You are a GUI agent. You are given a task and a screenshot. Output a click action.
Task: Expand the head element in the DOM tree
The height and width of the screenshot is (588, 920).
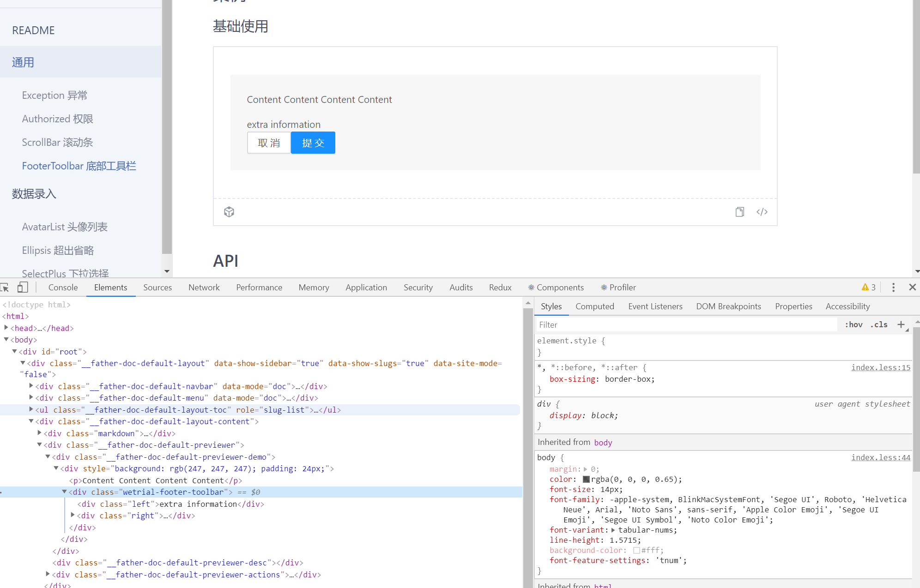(6, 328)
